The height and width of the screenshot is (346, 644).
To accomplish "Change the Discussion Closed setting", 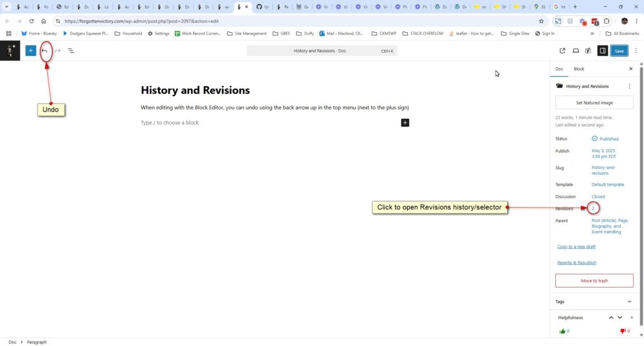I will tap(598, 196).
